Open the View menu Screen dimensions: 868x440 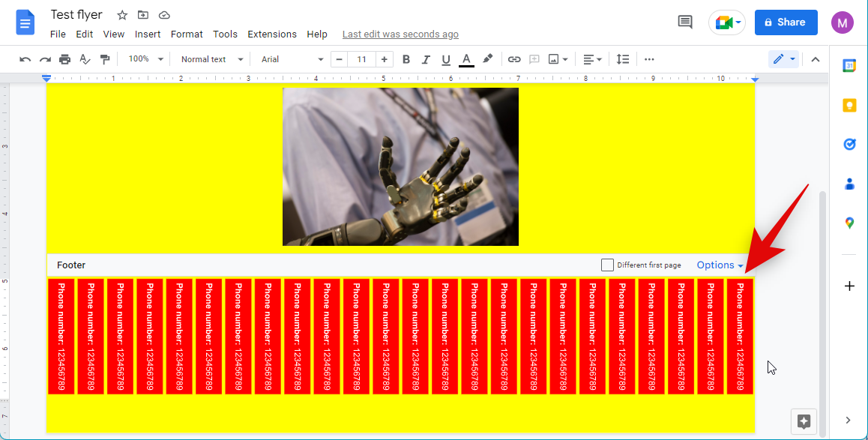tap(113, 34)
